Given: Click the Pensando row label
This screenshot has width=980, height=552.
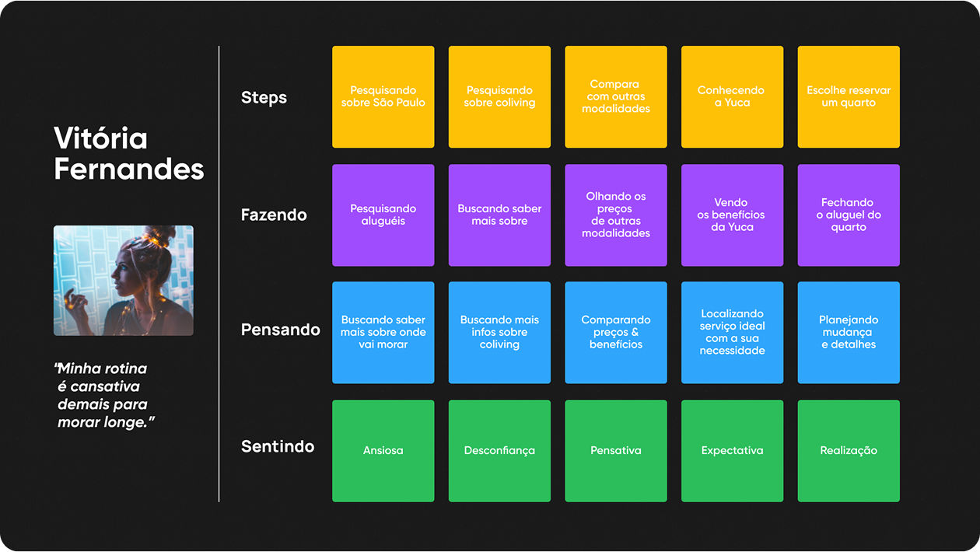Looking at the screenshot, I should 280,330.
